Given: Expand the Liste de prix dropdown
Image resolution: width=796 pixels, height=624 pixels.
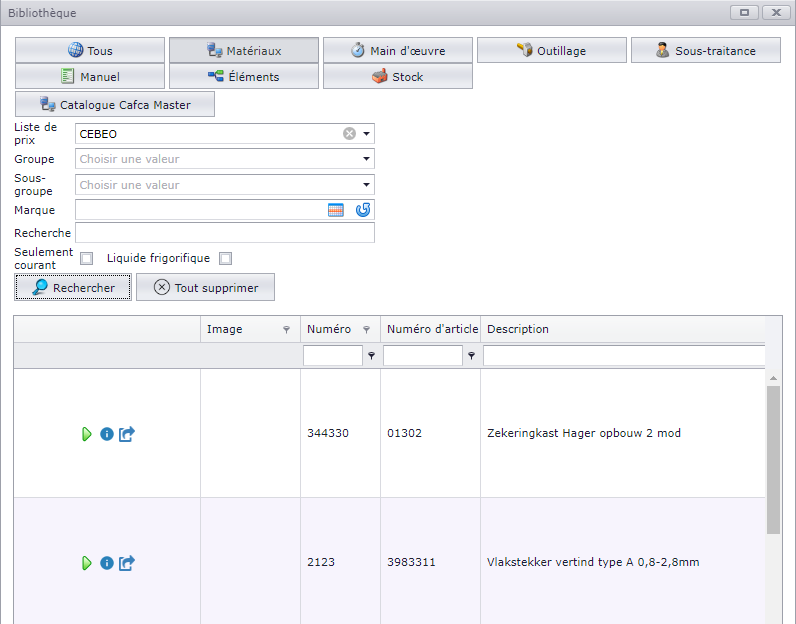Looking at the screenshot, I should click(x=367, y=134).
